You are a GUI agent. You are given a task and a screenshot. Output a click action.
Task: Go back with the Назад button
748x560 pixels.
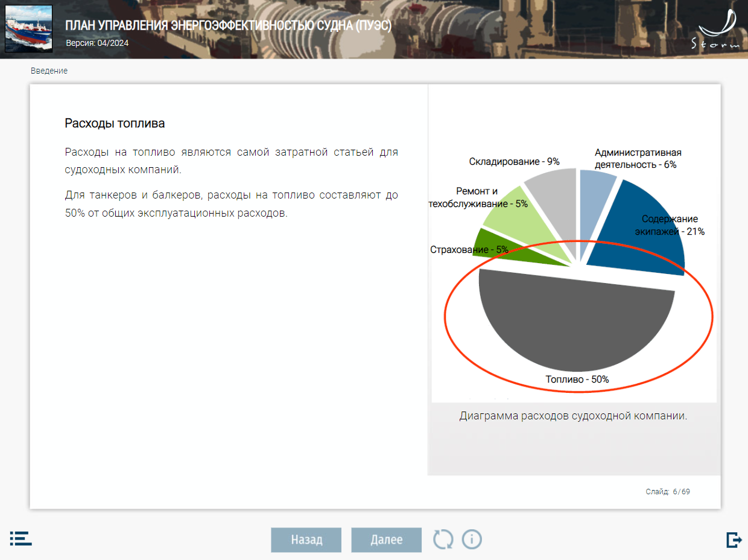[x=306, y=539]
